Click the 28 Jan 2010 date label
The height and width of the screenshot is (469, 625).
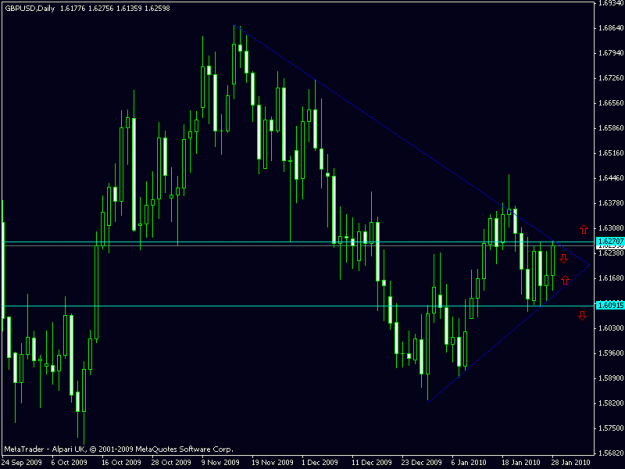[x=570, y=462]
